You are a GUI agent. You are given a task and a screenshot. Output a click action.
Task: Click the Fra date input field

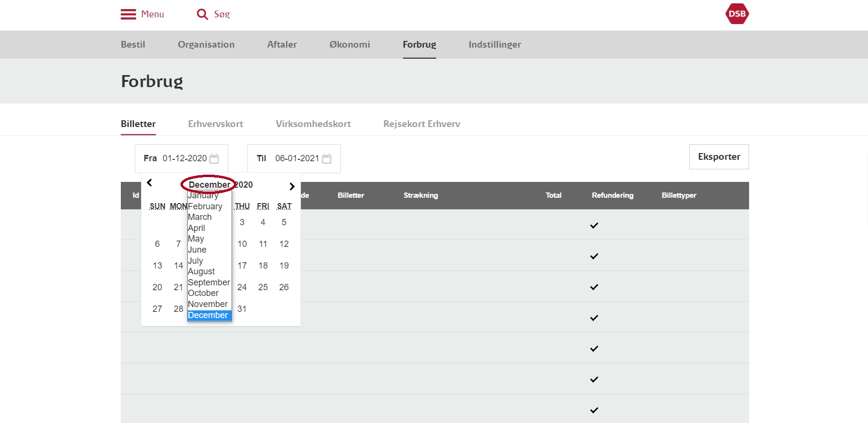(x=184, y=158)
